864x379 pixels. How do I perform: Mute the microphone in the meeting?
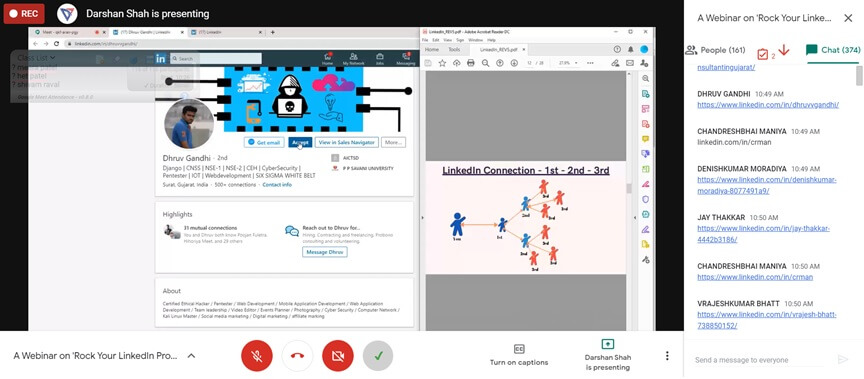(257, 356)
